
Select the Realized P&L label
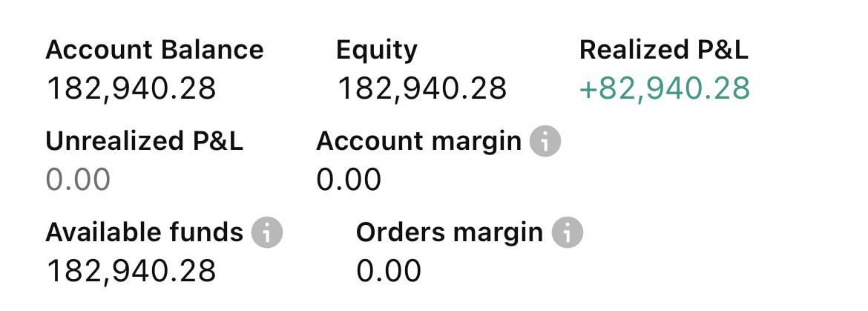pyautogui.click(x=664, y=50)
